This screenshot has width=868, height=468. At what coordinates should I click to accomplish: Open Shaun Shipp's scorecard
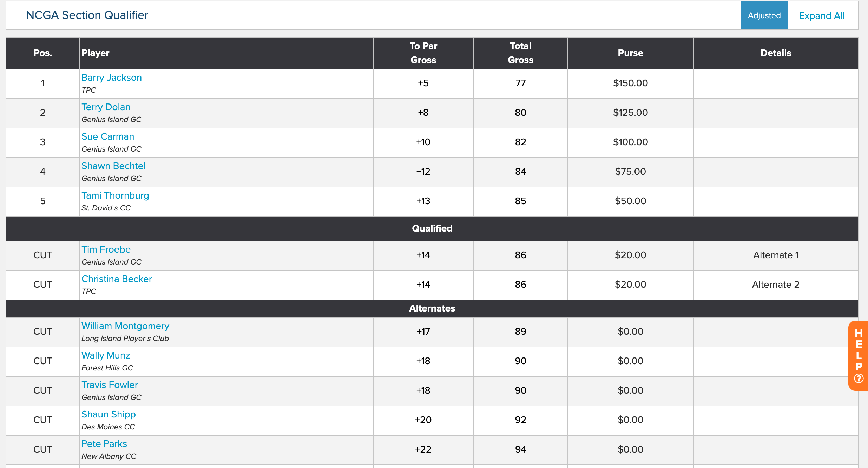tap(108, 414)
